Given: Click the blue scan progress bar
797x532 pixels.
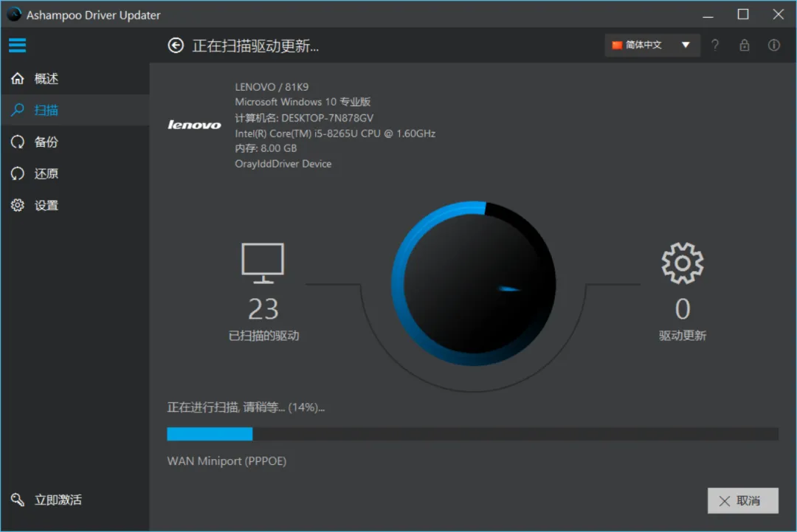Looking at the screenshot, I should 473,434.
